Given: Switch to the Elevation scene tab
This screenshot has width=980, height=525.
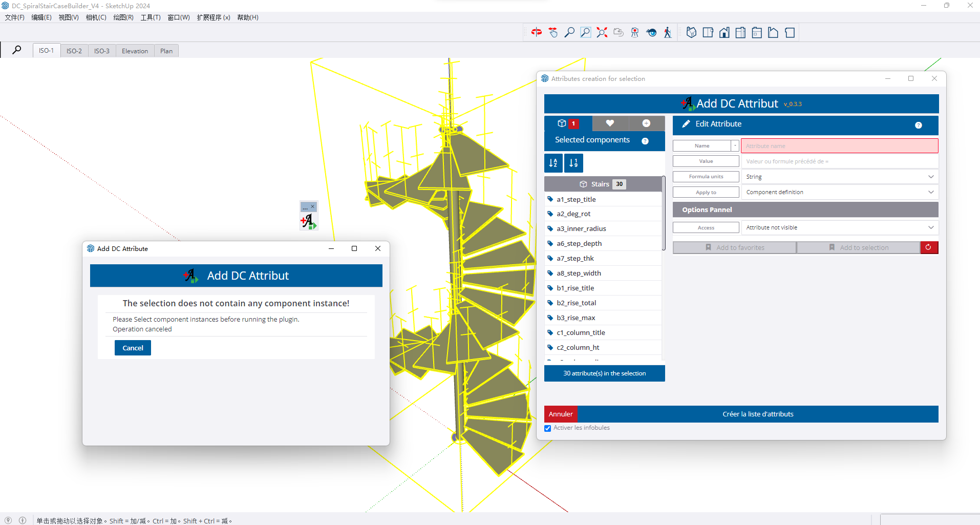Looking at the screenshot, I should point(135,51).
